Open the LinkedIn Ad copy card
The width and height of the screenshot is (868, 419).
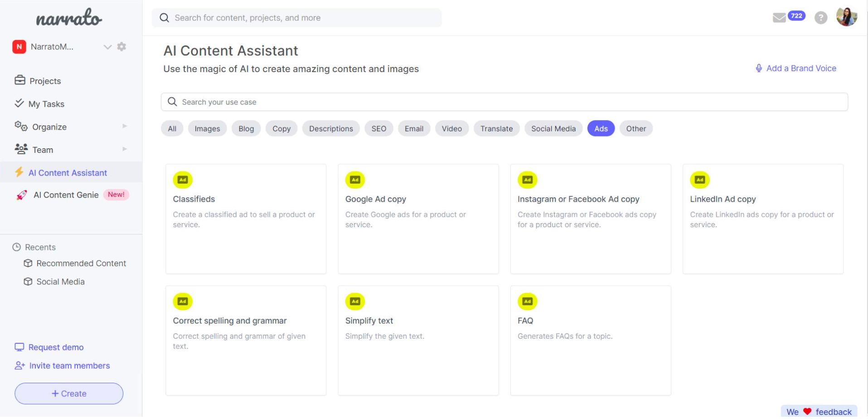[763, 219]
